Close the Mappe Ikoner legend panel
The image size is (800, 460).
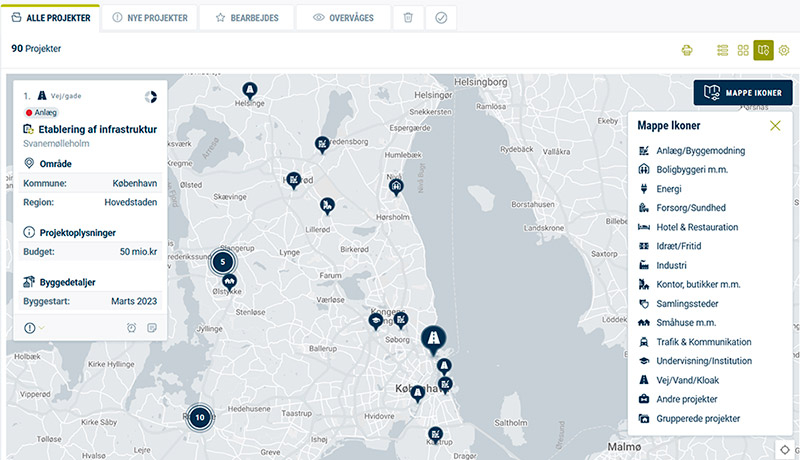click(x=775, y=126)
